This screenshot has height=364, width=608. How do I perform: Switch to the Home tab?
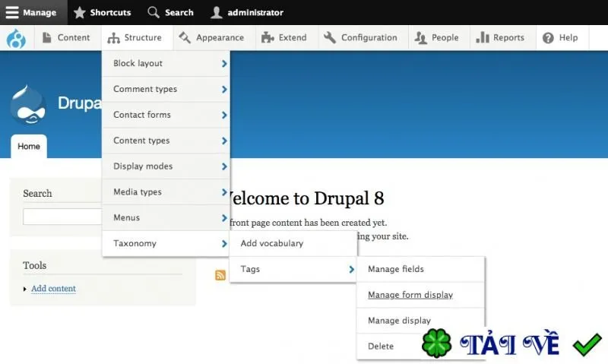pyautogui.click(x=29, y=146)
